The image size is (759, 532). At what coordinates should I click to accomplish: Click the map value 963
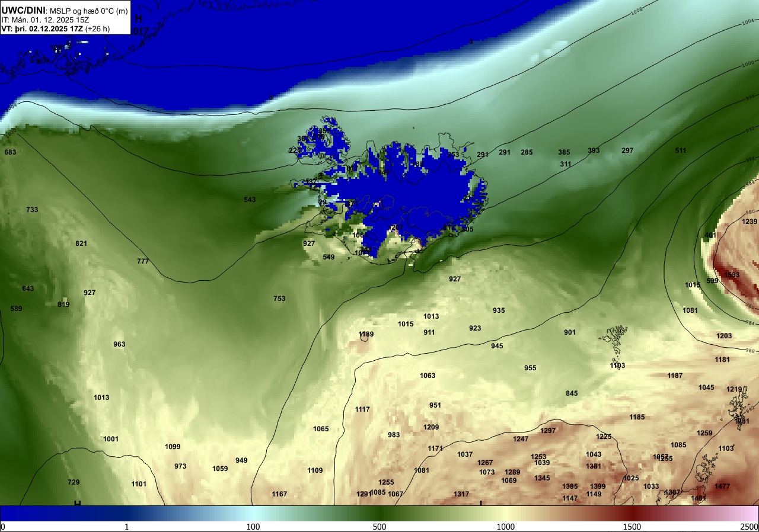pos(119,344)
